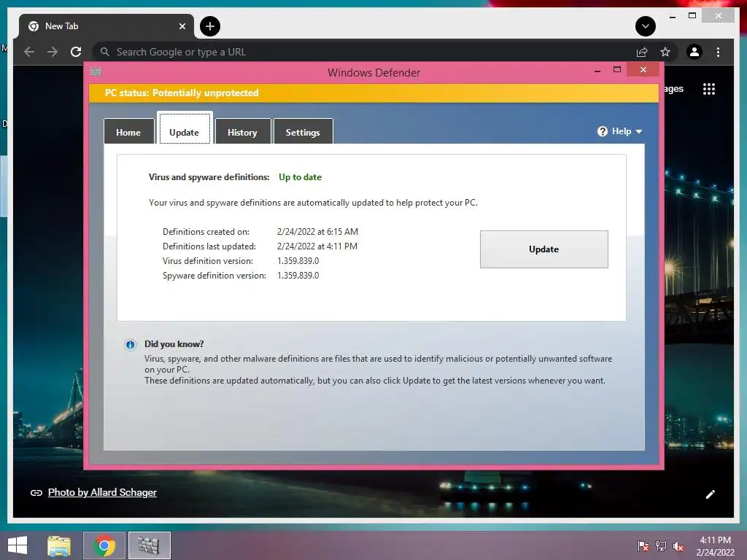Click the Chrome forward arrow
Screen dimensions: 747x560
(53, 52)
